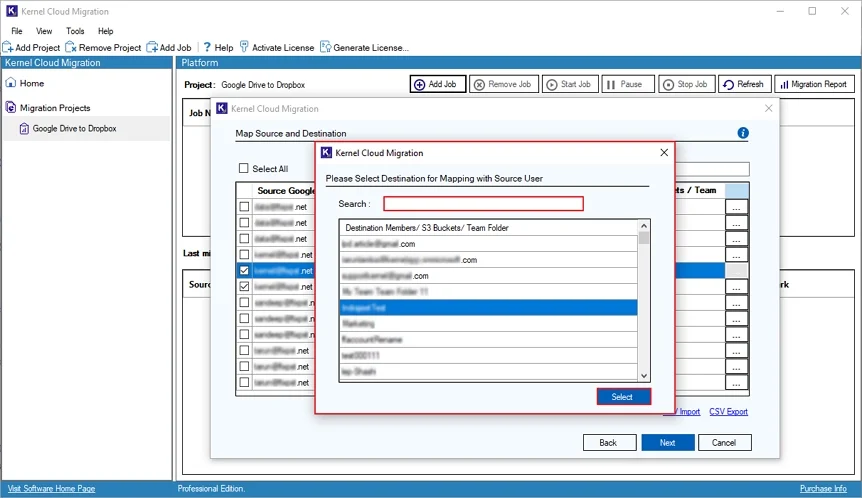Click the Remove Job button
This screenshot has height=498, width=862.
pyautogui.click(x=504, y=84)
